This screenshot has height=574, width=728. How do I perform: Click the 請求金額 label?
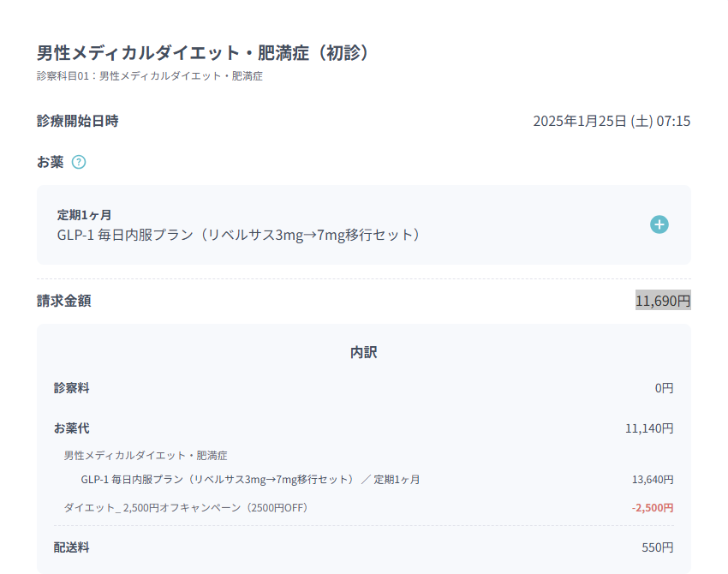coord(64,301)
